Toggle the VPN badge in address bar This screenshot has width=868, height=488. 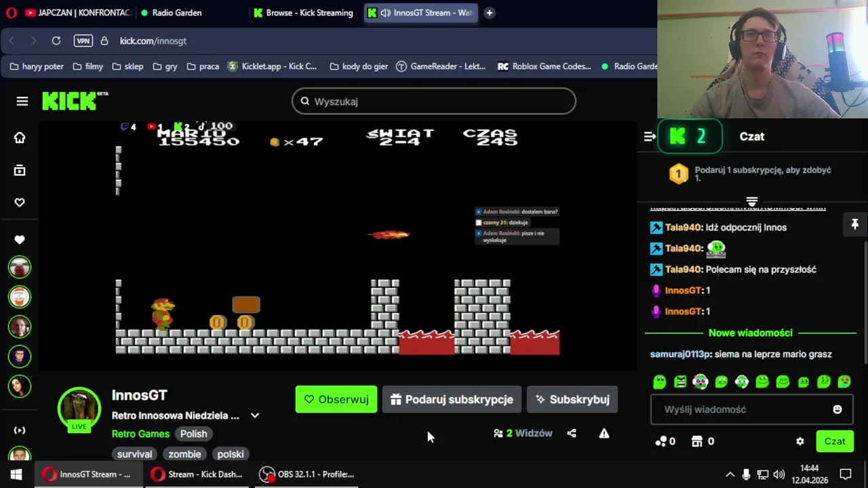(x=83, y=41)
